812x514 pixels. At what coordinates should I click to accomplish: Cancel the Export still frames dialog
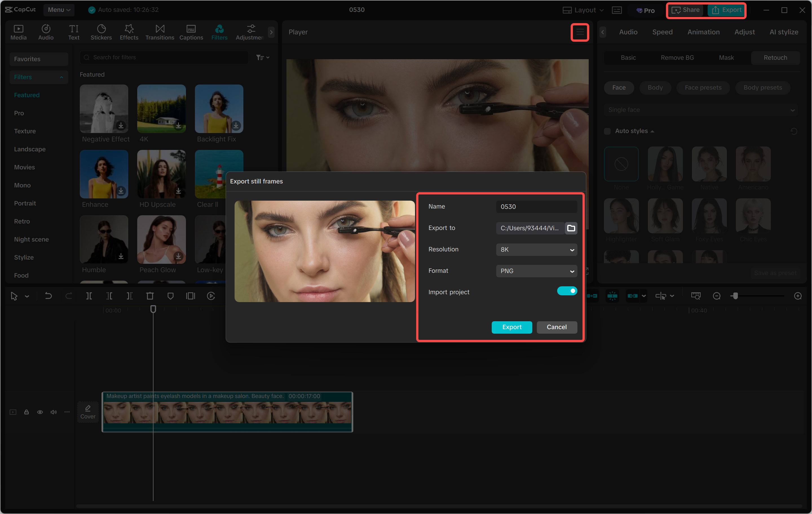(556, 327)
